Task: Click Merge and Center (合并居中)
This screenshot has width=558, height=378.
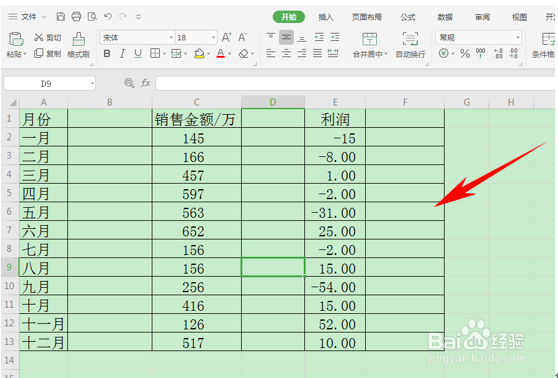Action: coord(369,45)
